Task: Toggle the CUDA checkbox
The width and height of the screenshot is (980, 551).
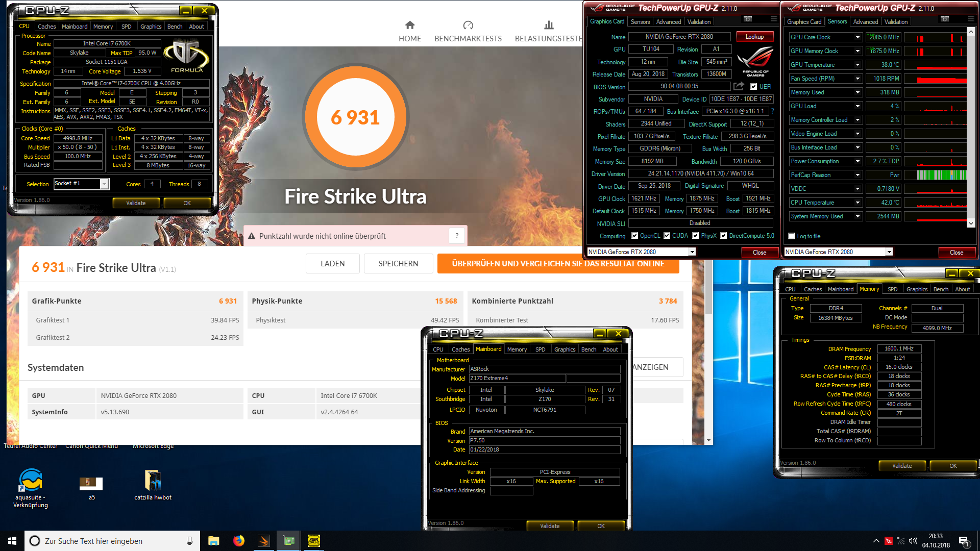Action: tap(667, 236)
